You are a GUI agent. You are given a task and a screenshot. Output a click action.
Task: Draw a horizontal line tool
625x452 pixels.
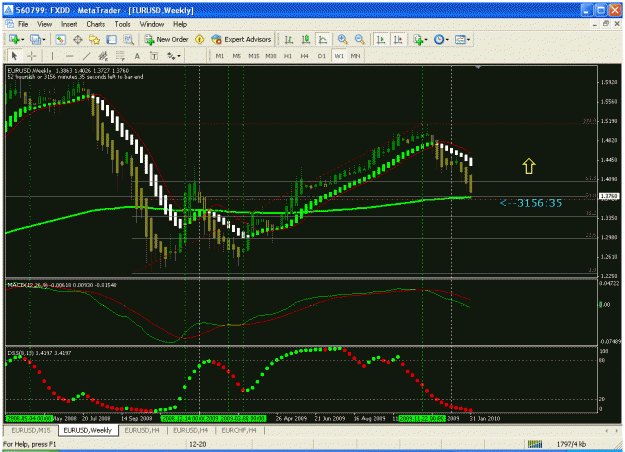pyautogui.click(x=69, y=56)
